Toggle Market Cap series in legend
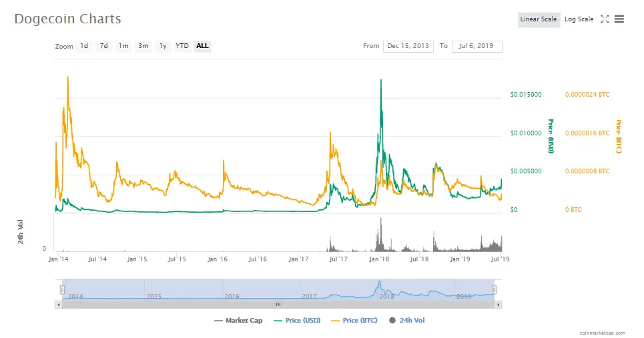Image resolution: width=644 pixels, height=338 pixels. click(238, 321)
